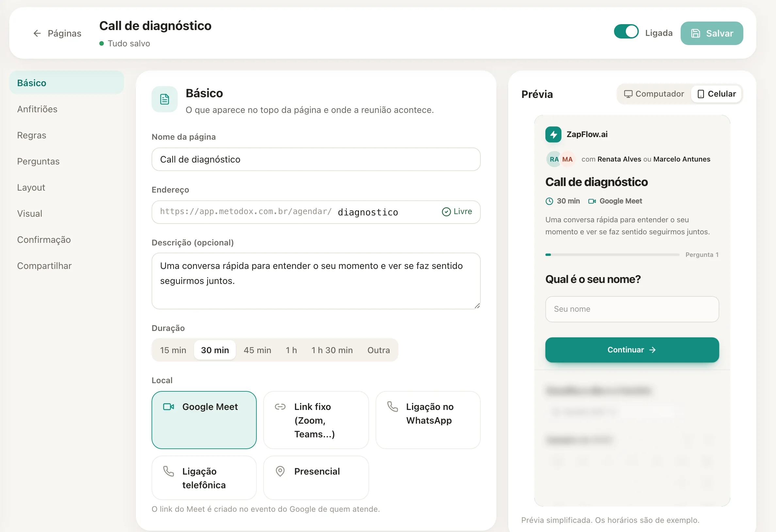Click the back arrow beside Páginas
Image resolution: width=776 pixels, height=532 pixels.
pyautogui.click(x=37, y=33)
